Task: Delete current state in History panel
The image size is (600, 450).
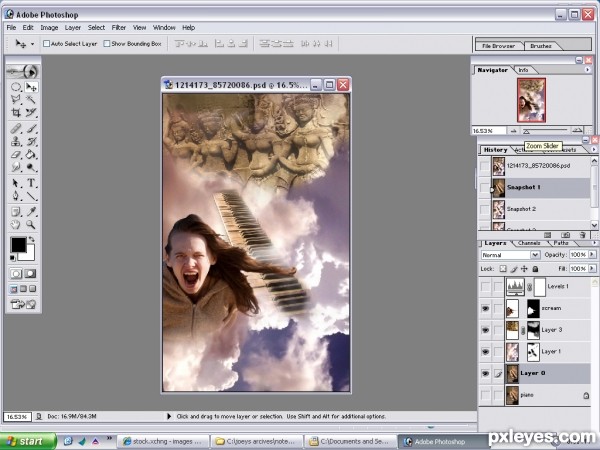Action: pyautogui.click(x=582, y=235)
